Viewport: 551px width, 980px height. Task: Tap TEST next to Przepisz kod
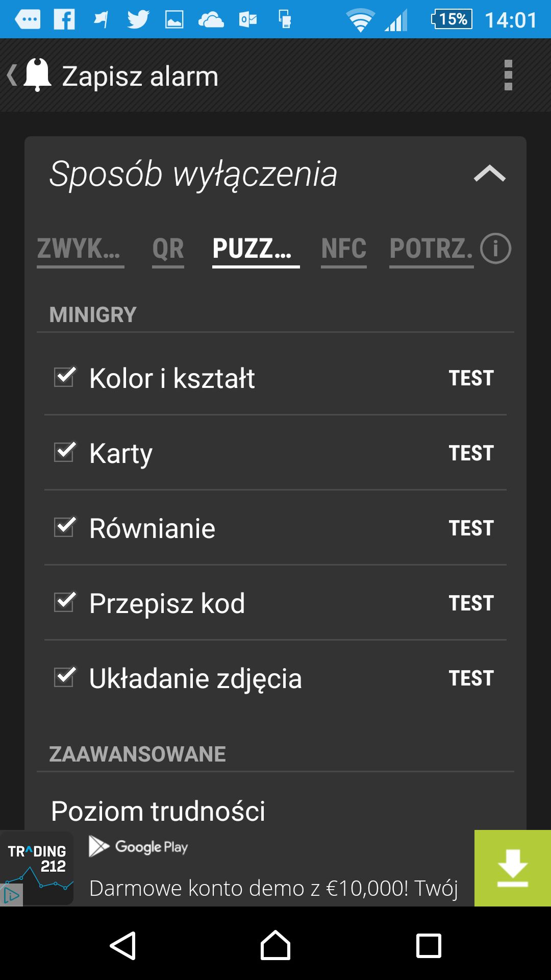[471, 603]
